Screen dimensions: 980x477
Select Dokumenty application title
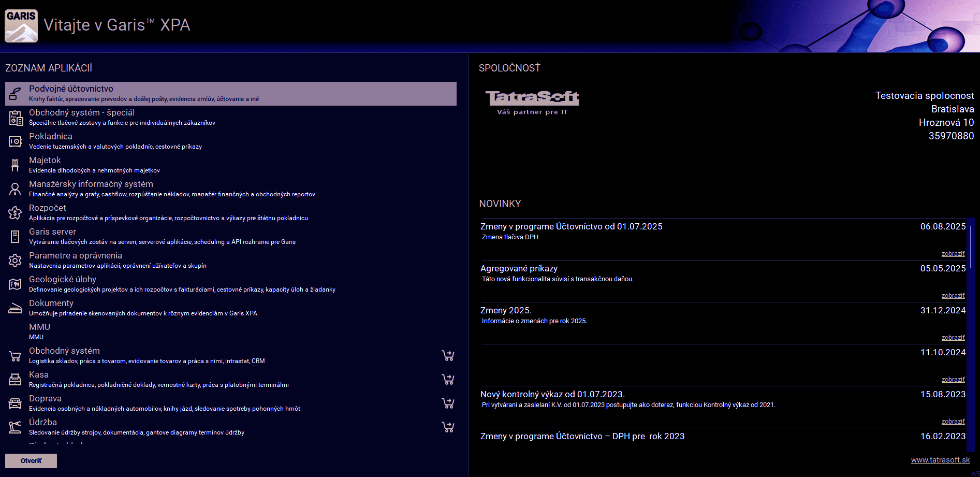click(x=51, y=303)
